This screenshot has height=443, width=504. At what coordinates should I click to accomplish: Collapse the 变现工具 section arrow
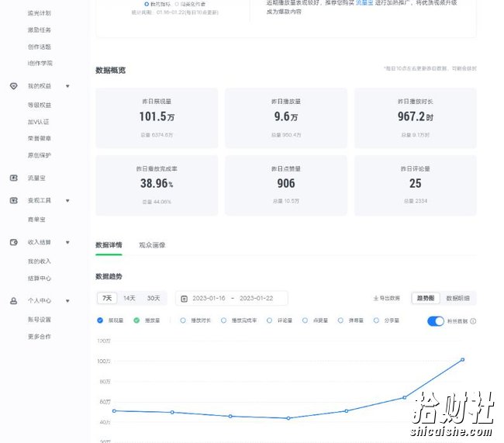[67, 200]
